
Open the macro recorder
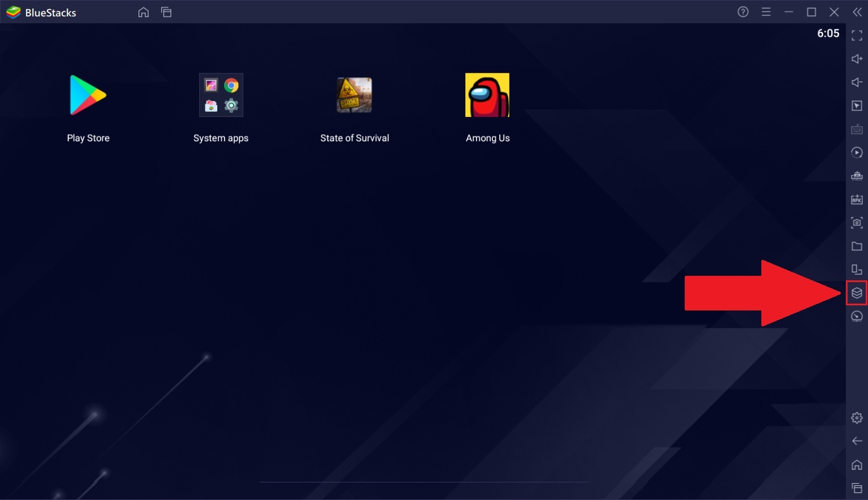click(x=857, y=153)
